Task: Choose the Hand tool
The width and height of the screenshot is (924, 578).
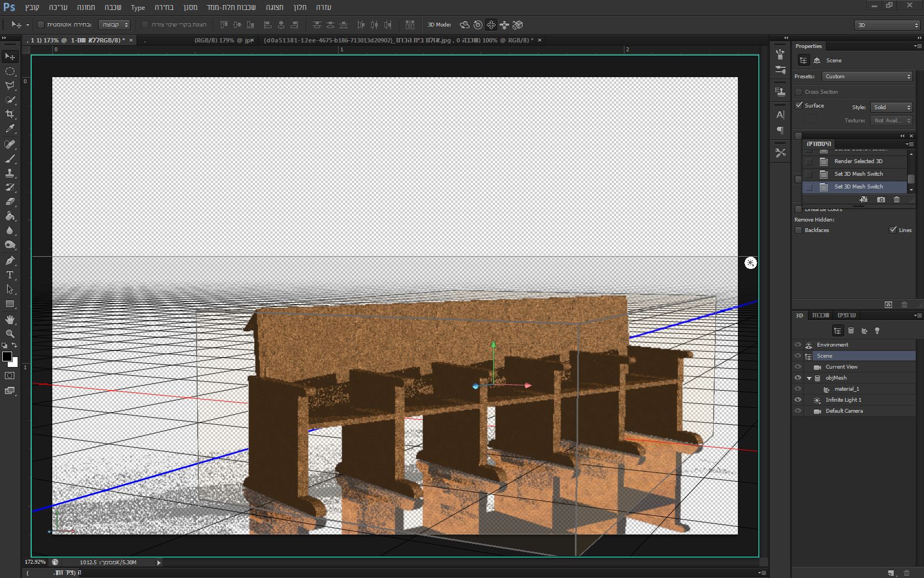Action: (10, 320)
